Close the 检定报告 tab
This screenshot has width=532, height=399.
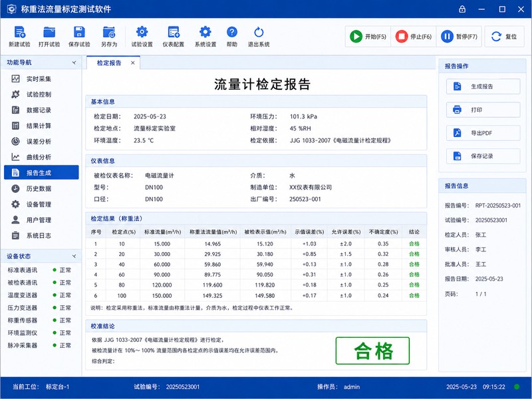click(x=132, y=63)
